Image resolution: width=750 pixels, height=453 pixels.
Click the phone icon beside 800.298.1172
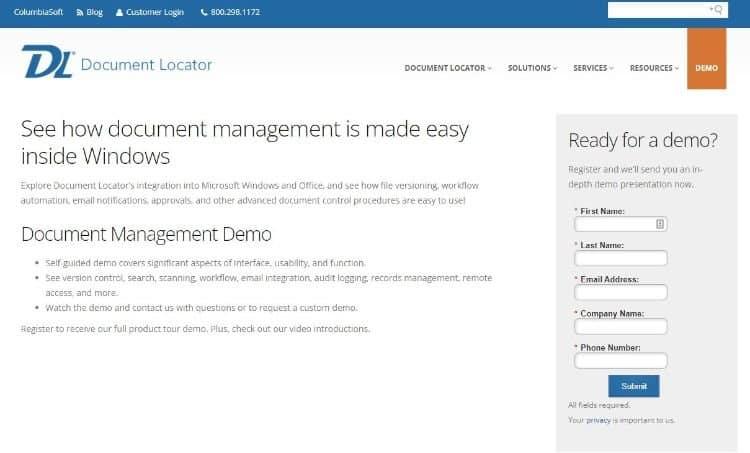pos(204,12)
